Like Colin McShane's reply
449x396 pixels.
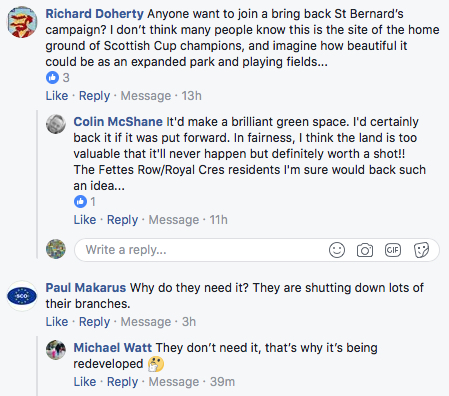[x=85, y=220]
